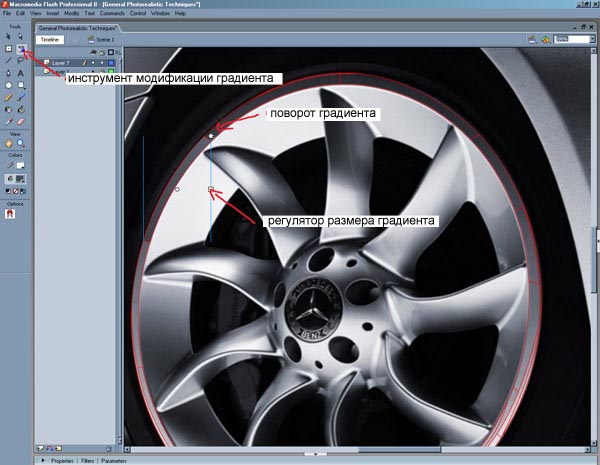Viewport: 600px width, 465px height.
Task: Click the Insert Layer icon
Action: tap(40, 448)
